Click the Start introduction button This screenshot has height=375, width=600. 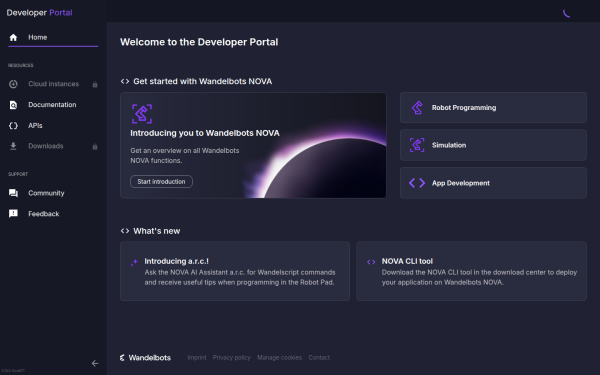(161, 181)
